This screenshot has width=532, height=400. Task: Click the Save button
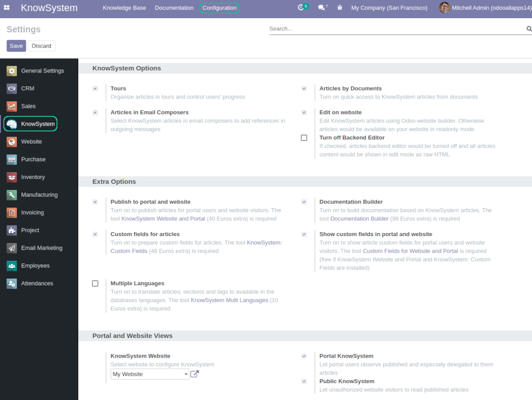pyautogui.click(x=16, y=46)
